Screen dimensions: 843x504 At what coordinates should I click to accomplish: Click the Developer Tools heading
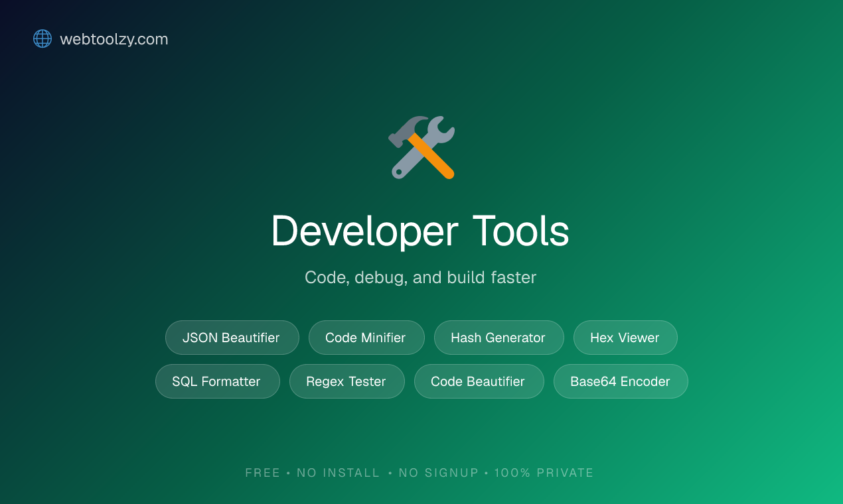(x=420, y=231)
